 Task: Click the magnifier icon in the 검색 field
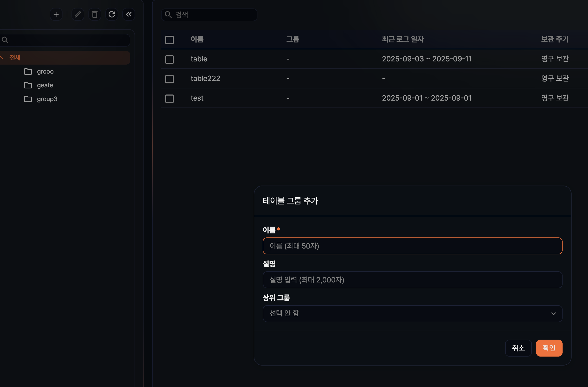pos(168,15)
